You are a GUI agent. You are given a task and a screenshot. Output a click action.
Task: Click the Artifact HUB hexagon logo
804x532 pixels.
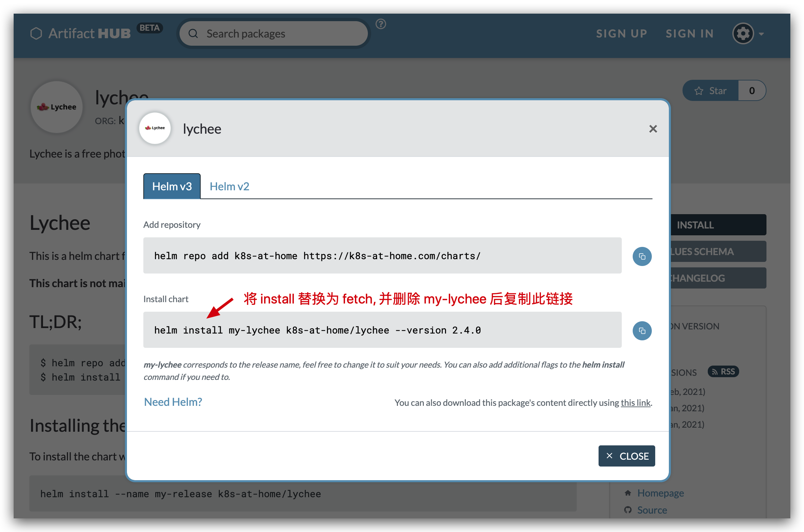pyautogui.click(x=36, y=33)
